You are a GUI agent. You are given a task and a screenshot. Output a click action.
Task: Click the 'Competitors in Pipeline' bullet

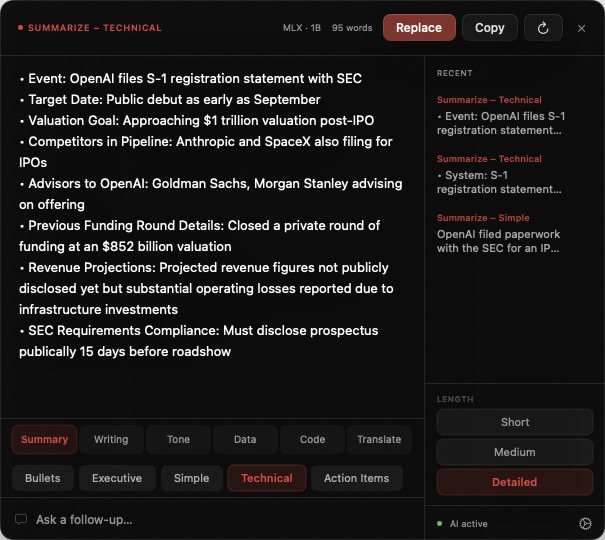tap(206, 152)
